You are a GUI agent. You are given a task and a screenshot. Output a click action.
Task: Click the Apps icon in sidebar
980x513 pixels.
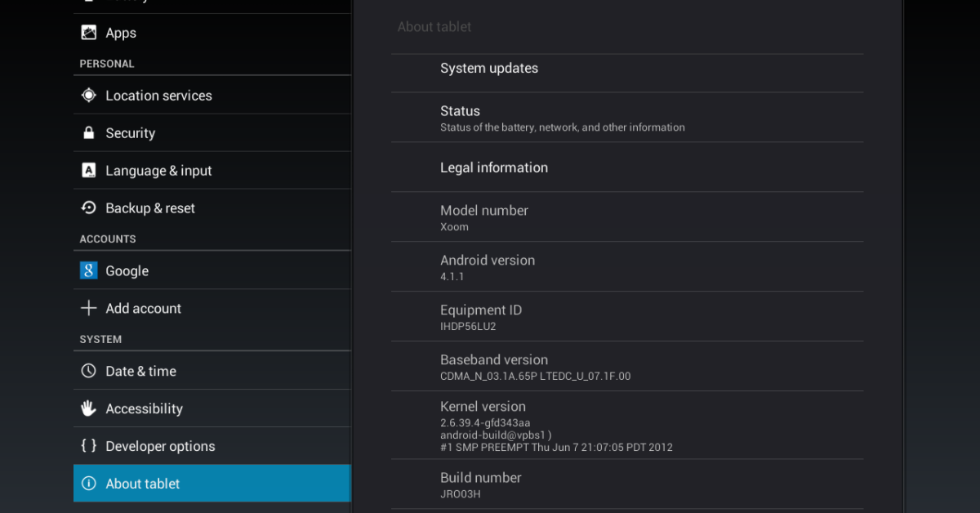tap(88, 33)
